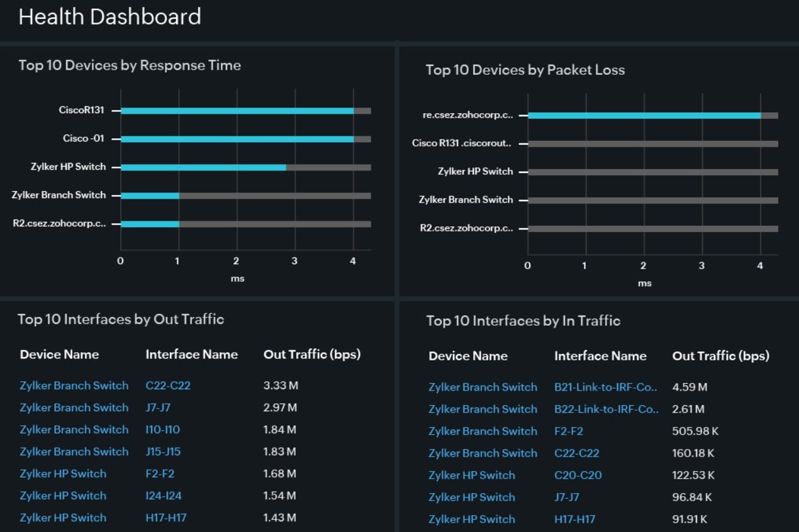Open interface I24-I24 link
The image size is (799, 532).
162,496
